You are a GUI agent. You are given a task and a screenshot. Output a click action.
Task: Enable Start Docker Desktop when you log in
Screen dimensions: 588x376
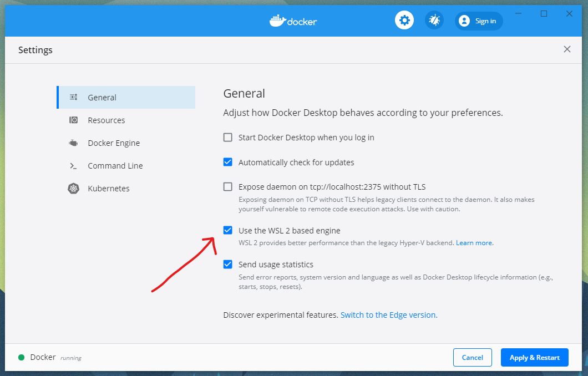tap(227, 138)
